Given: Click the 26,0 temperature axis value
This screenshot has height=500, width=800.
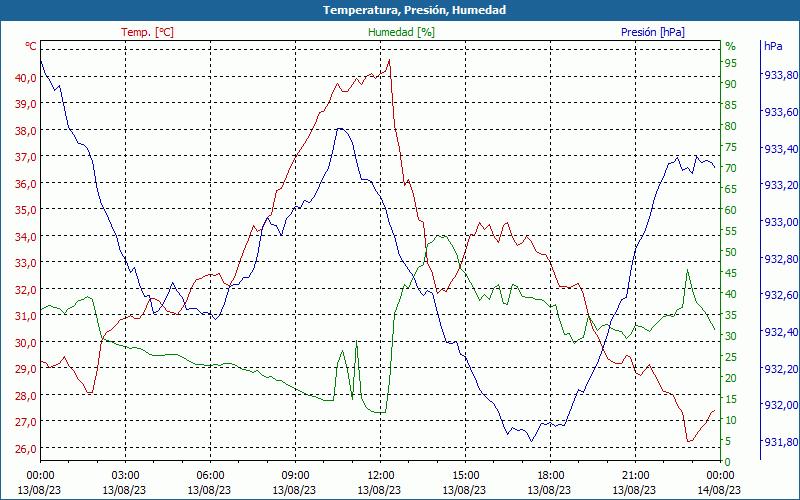Looking at the screenshot, I should click(x=26, y=449).
